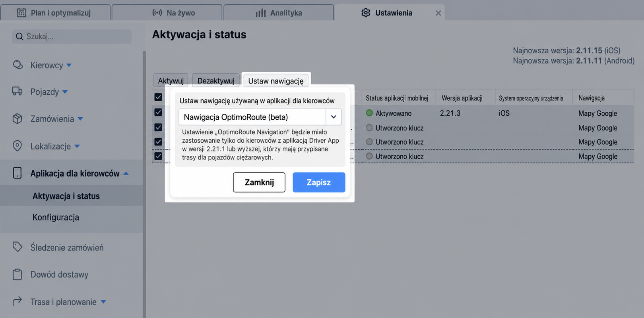Screen dimensions: 644x318
Task: Uncheck the last row checkbox
Action: click(x=158, y=156)
